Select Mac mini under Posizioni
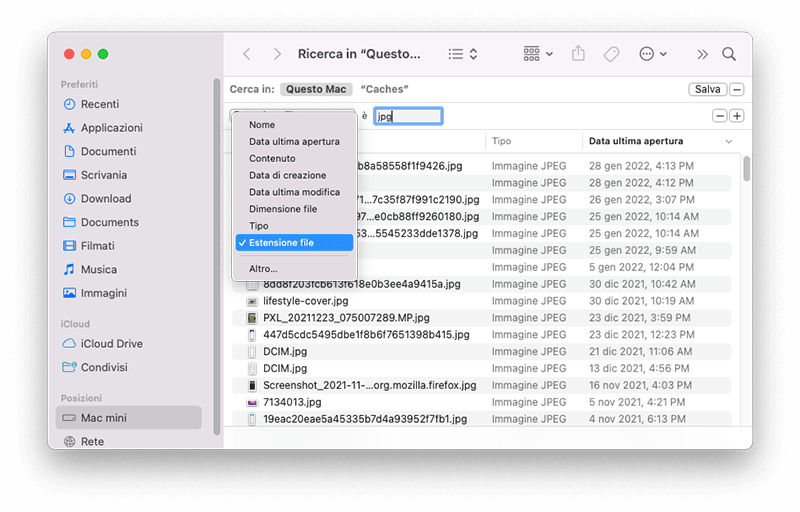The width and height of the screenshot is (800, 512). pos(129,418)
